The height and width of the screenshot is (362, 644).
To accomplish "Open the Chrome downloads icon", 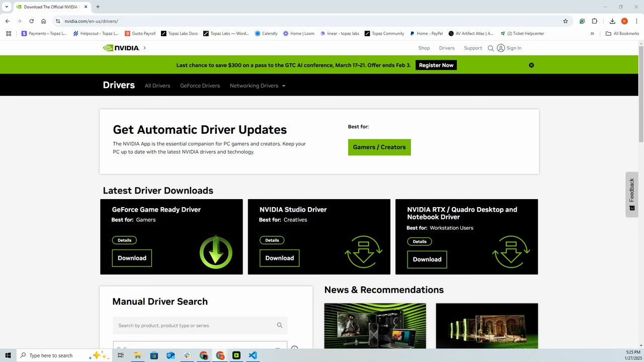I will coord(612,21).
